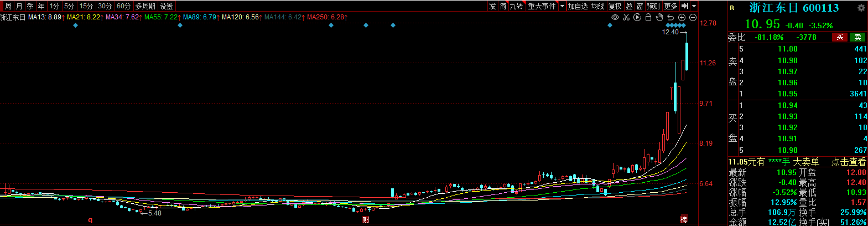Click buy level 5 price 10.90
The width and height of the screenshot is (868, 226).
point(788,150)
